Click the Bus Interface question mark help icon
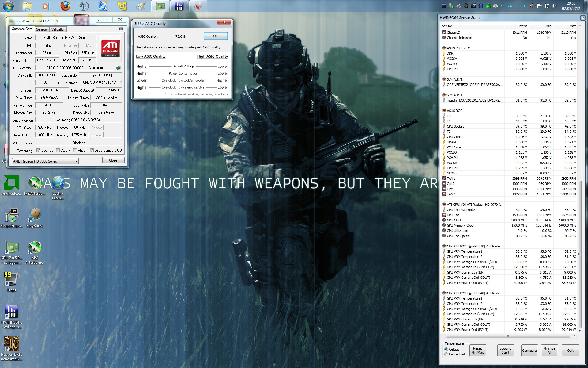588x368 pixels. pos(121,82)
